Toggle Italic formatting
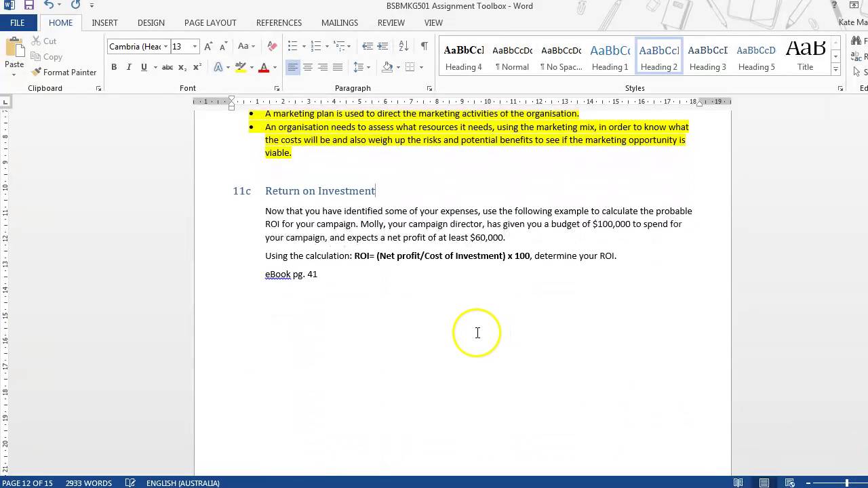This screenshot has height=488, width=868. point(129,67)
